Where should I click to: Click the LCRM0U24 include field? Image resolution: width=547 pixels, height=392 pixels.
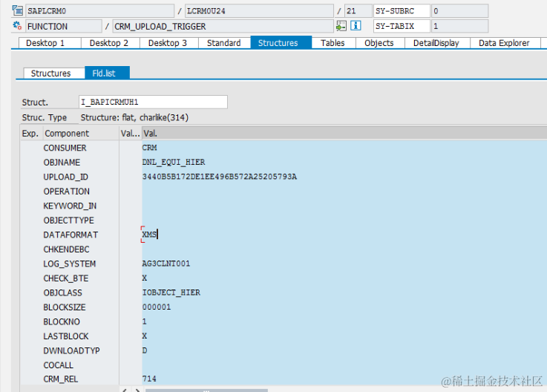[x=259, y=11]
